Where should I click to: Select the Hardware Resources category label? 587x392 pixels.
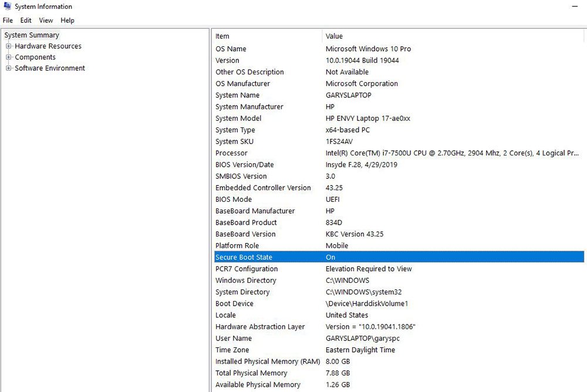48,46
